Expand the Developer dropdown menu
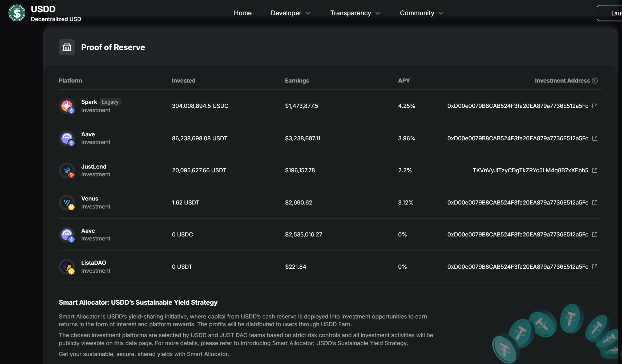This screenshot has height=364, width=622. pos(290,13)
